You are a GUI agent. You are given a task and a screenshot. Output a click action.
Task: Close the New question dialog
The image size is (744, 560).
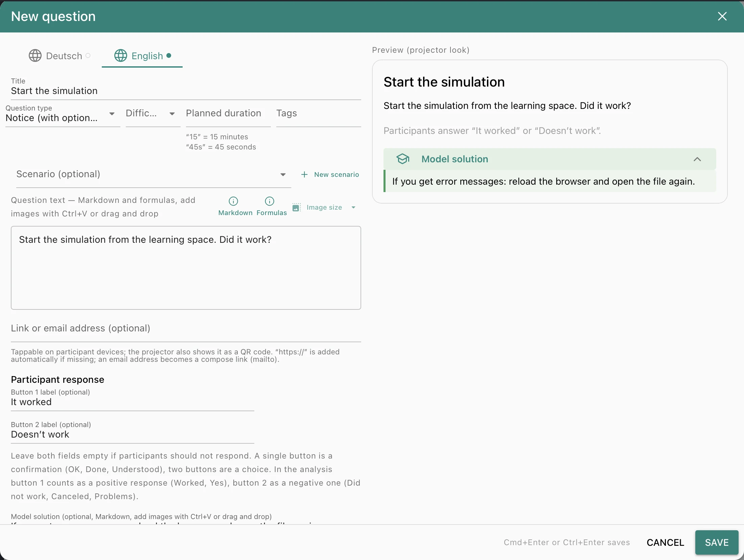tap(722, 16)
